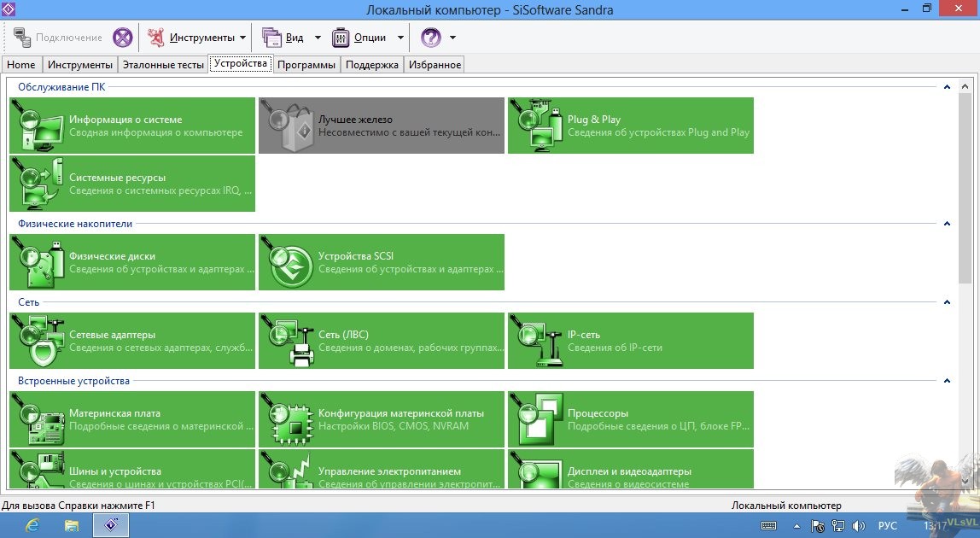Collapse the Встроенные устройства section
The image size is (980, 538).
(947, 380)
